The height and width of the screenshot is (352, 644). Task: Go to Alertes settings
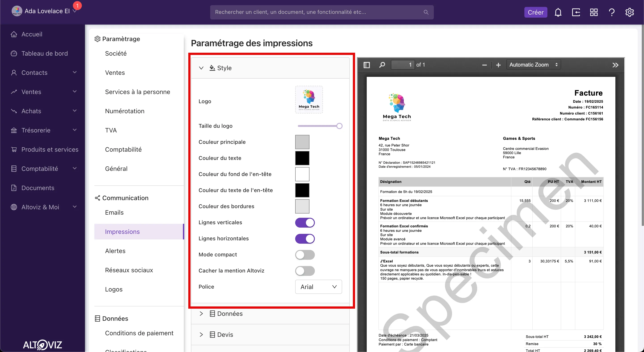pos(115,251)
